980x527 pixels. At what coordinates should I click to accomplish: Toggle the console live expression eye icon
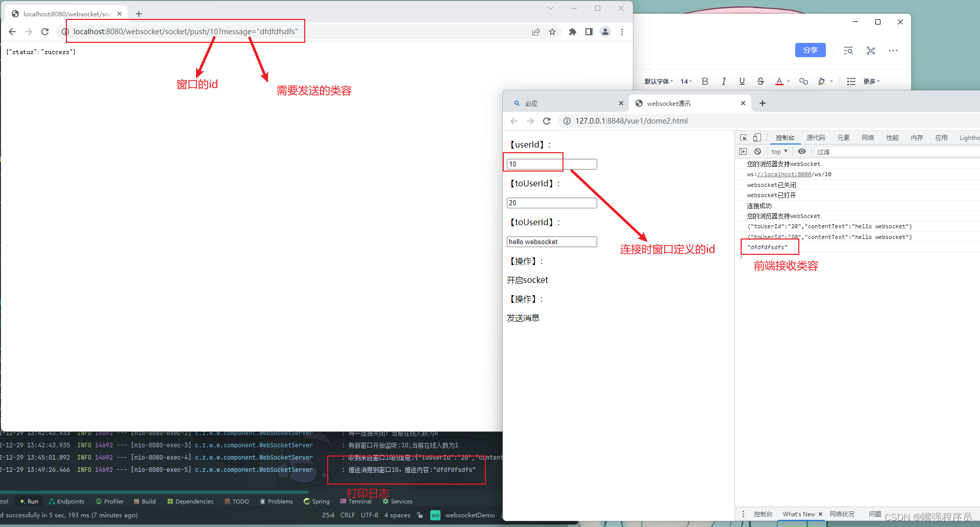pyautogui.click(x=802, y=152)
